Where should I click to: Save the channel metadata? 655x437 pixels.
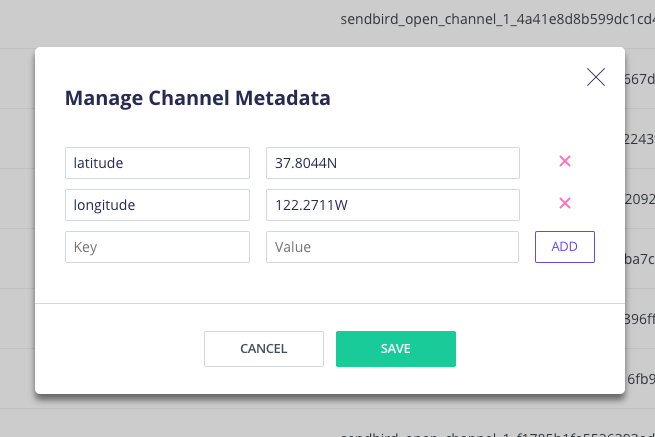(396, 349)
